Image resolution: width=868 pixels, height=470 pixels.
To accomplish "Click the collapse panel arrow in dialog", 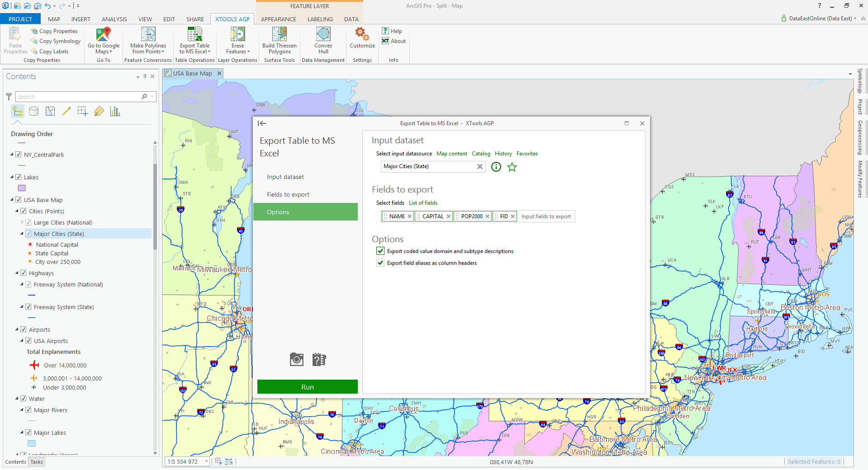I will (x=262, y=123).
